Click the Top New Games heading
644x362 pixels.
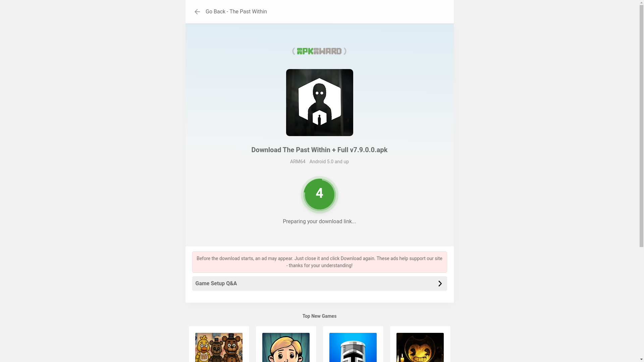tap(319, 316)
